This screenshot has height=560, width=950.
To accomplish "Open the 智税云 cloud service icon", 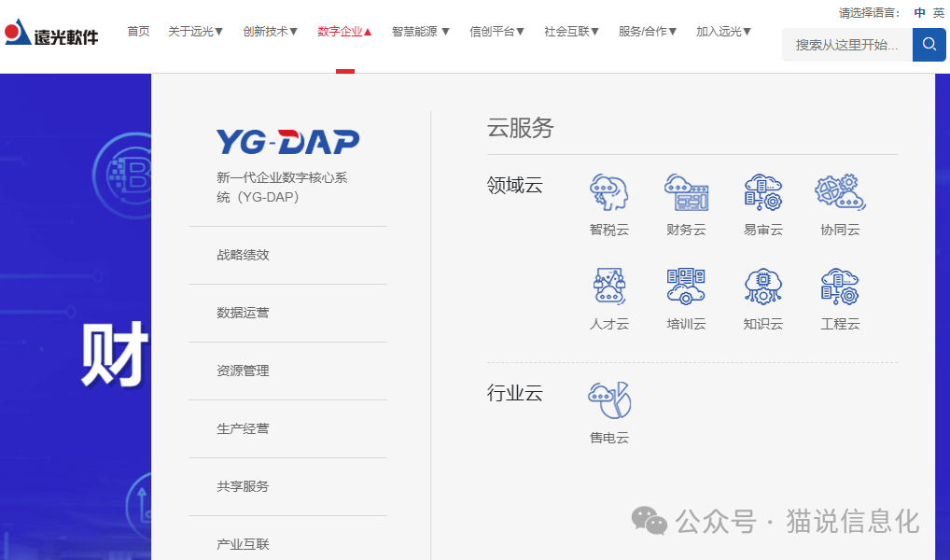I will click(609, 193).
